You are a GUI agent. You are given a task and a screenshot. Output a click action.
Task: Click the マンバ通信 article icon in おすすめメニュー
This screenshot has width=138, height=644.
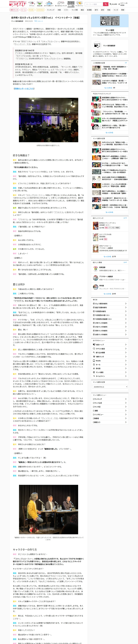(x=94, y=372)
